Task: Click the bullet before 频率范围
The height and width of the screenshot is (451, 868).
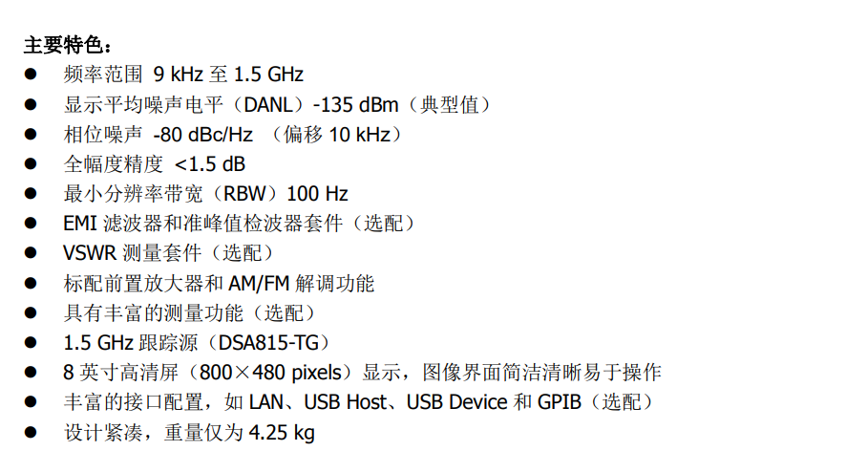Action: pyautogui.click(x=31, y=75)
